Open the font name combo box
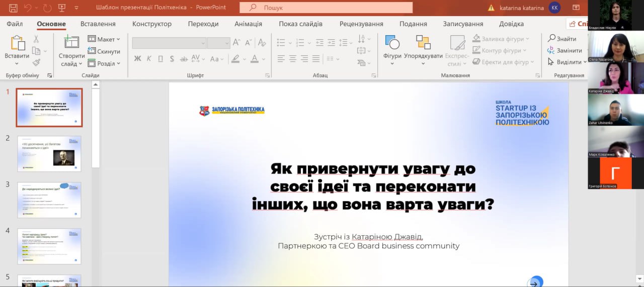The image size is (644, 287). pos(169,43)
